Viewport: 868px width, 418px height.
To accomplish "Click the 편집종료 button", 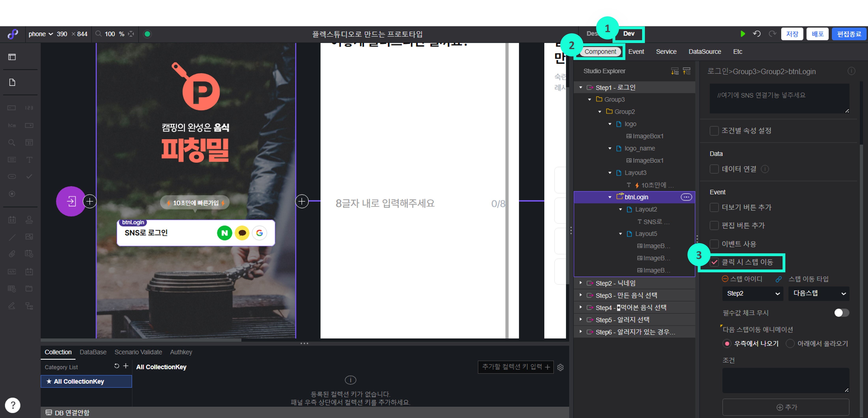I will pyautogui.click(x=849, y=34).
